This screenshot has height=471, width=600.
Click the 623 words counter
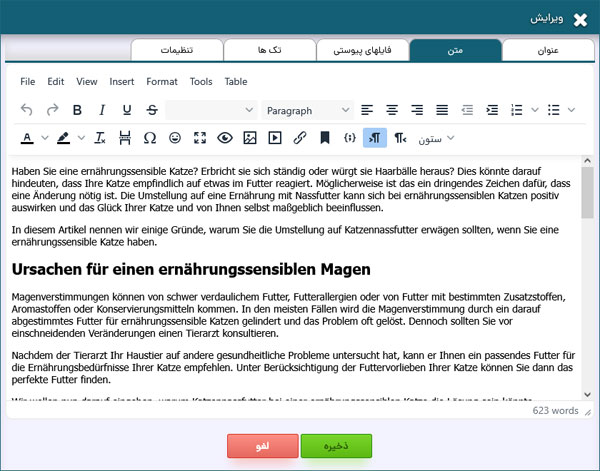(x=555, y=411)
